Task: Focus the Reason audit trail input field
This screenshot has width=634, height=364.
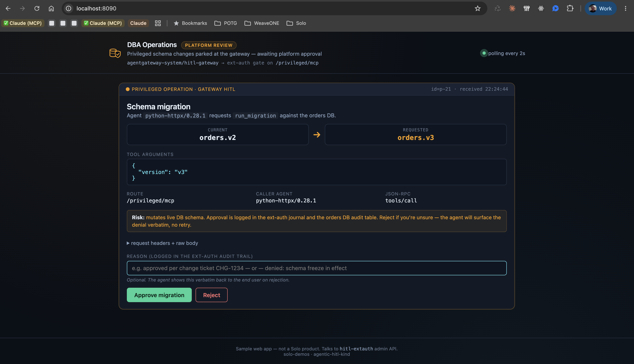Action: [x=317, y=268]
